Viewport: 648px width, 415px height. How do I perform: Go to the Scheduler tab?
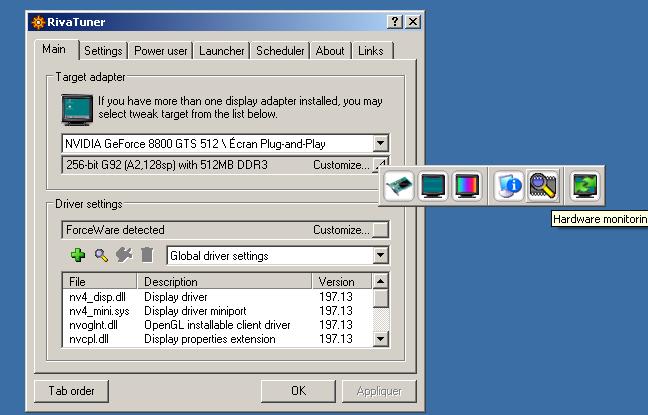click(x=280, y=51)
